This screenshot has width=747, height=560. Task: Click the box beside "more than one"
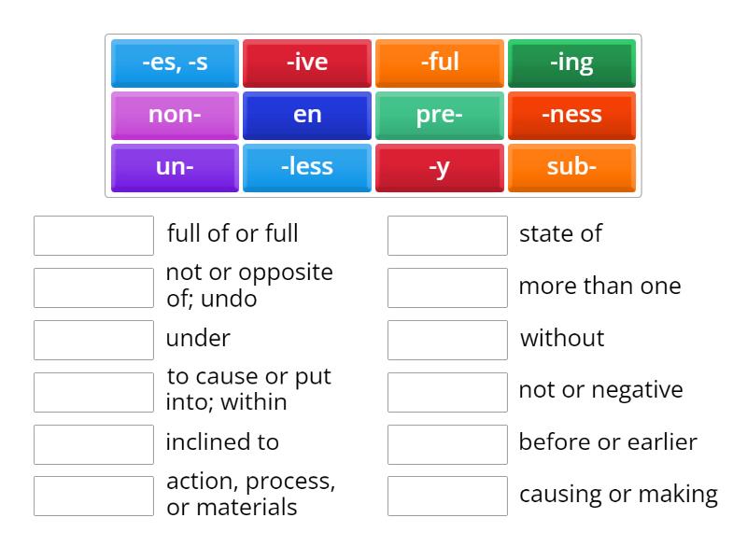(446, 287)
